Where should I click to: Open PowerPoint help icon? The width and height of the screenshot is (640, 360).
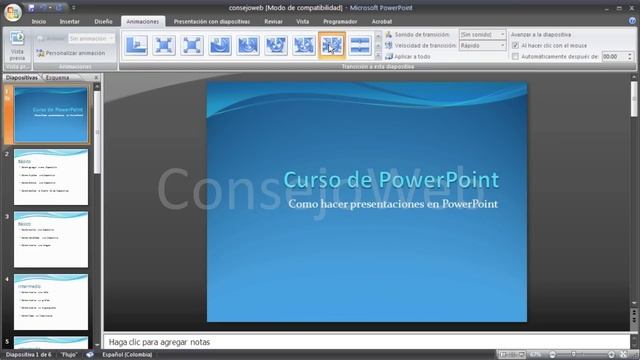[x=633, y=21]
